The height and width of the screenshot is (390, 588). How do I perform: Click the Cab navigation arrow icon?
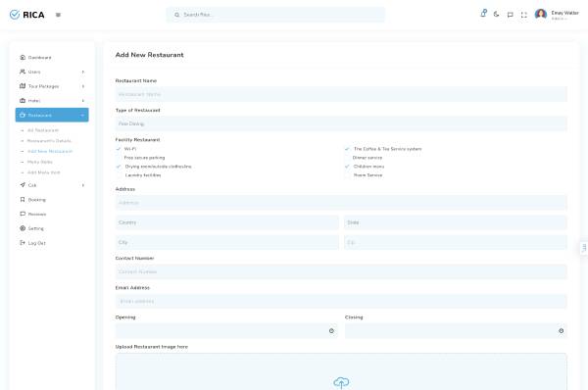pyautogui.click(x=23, y=185)
